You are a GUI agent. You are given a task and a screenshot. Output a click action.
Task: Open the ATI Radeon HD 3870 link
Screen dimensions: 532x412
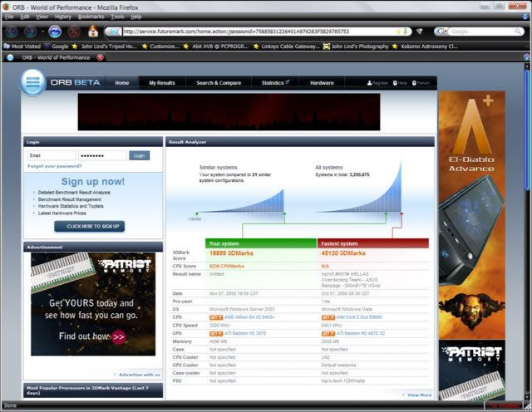click(245, 334)
